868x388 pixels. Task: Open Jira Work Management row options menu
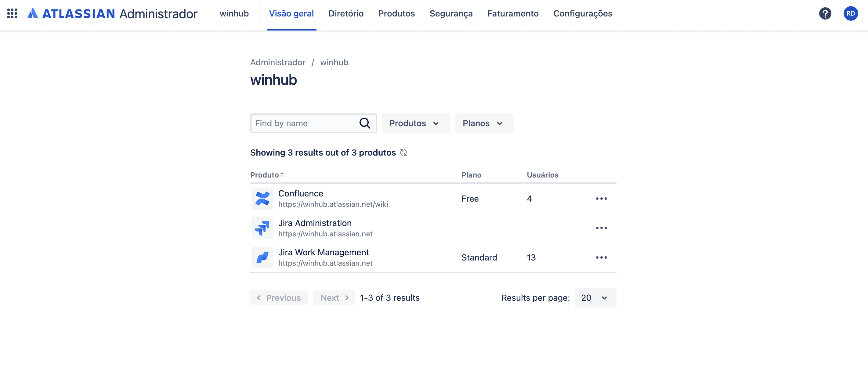(602, 257)
